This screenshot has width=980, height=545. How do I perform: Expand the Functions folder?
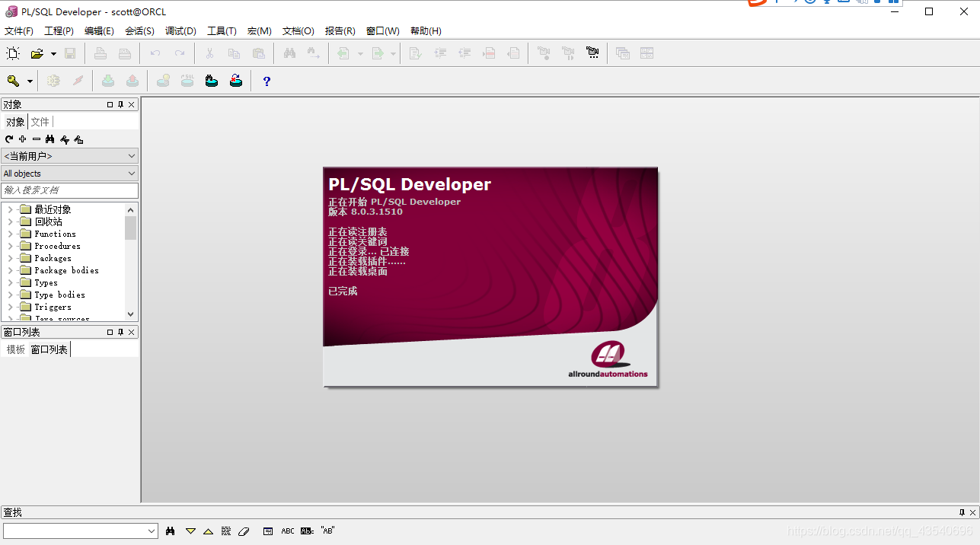11,234
